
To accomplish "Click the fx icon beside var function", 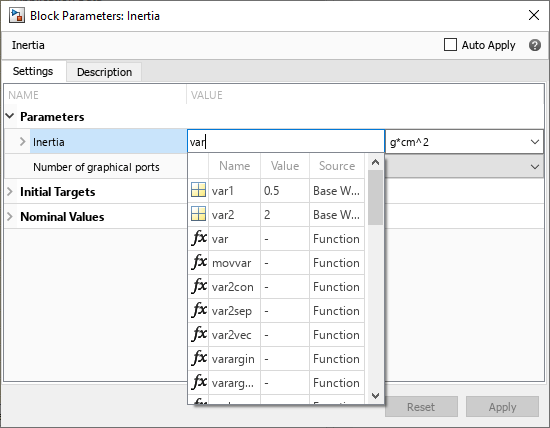I will [x=199, y=238].
